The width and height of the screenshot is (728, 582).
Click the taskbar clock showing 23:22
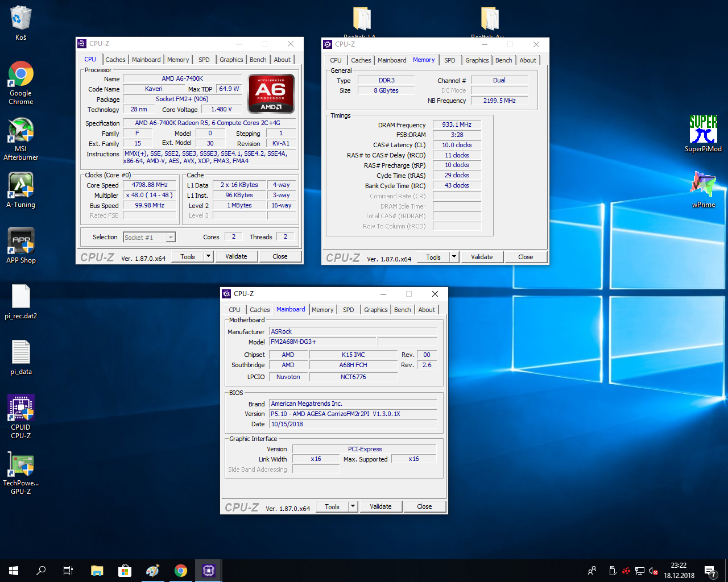pos(679,571)
